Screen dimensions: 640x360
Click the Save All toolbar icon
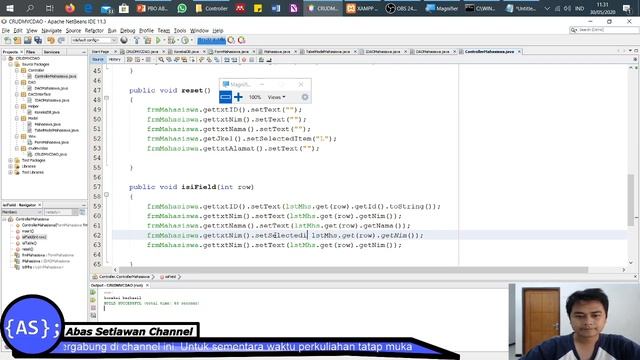pyautogui.click(x=38, y=40)
